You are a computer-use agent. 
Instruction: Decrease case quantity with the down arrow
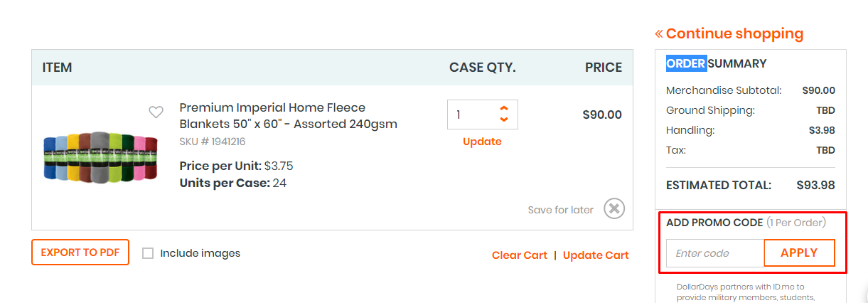tap(504, 119)
